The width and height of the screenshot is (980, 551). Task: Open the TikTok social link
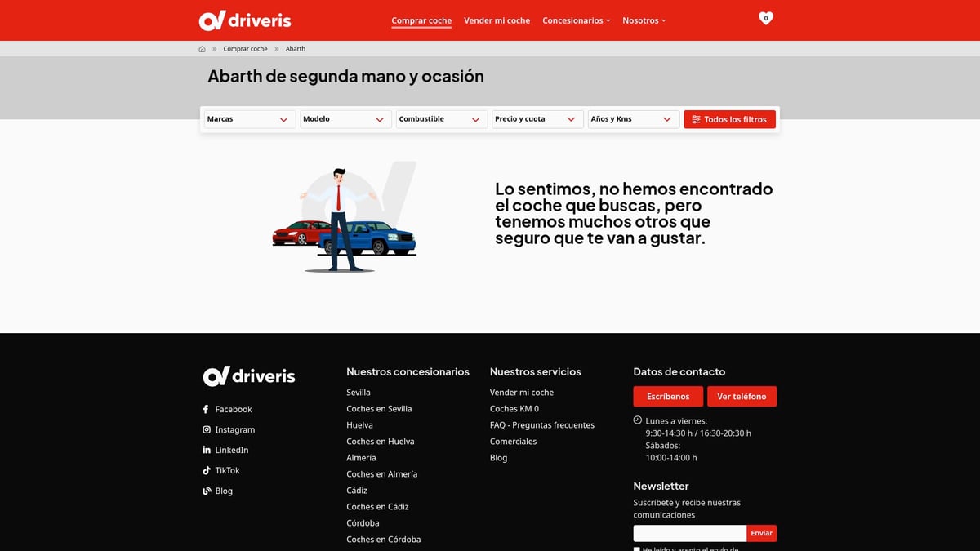tap(227, 470)
